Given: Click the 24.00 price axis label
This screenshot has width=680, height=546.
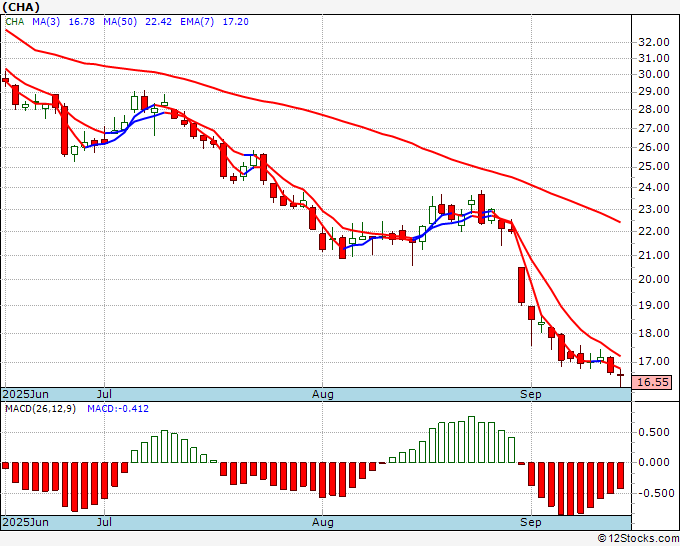Looking at the screenshot, I should (654, 187).
